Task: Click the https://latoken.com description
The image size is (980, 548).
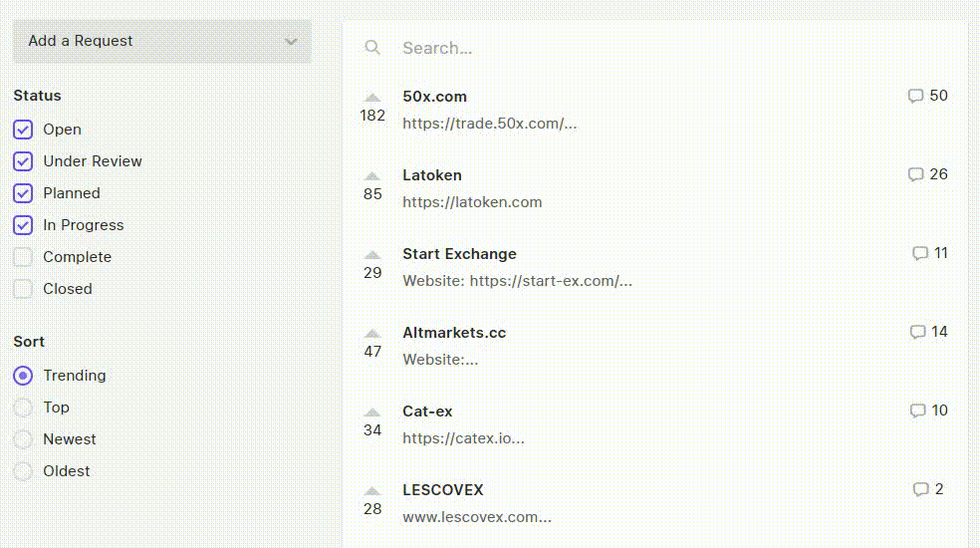Action: (x=472, y=202)
